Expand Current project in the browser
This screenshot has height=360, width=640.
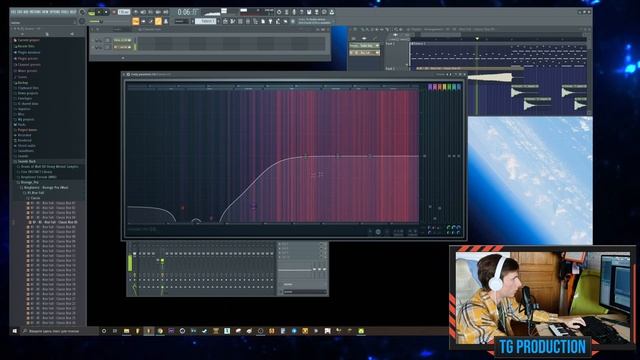tap(28, 40)
